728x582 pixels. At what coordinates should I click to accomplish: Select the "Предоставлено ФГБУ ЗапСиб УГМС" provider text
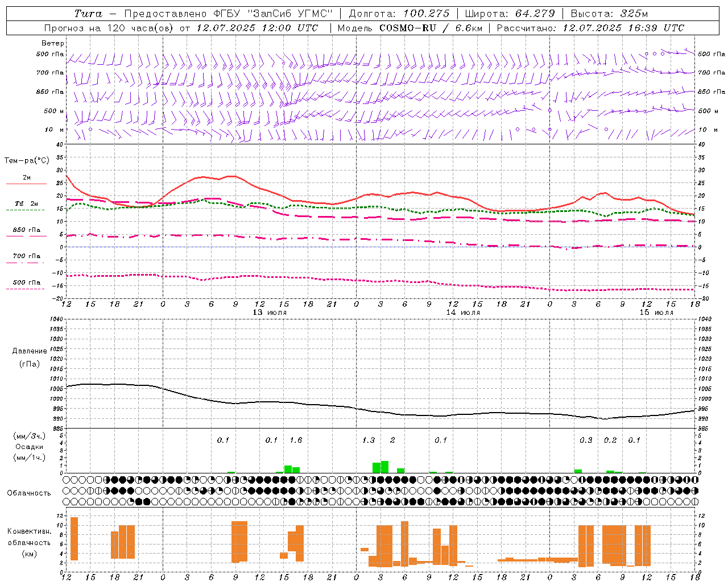coord(228,14)
